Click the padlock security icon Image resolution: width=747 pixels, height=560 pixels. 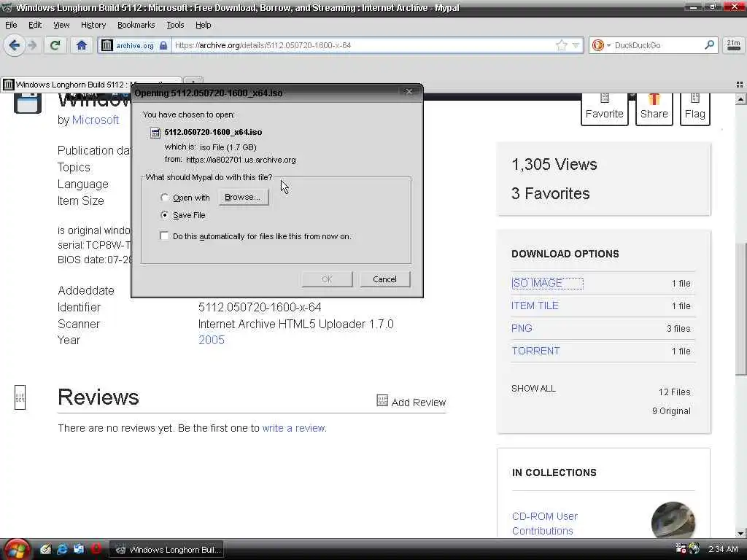click(x=163, y=46)
